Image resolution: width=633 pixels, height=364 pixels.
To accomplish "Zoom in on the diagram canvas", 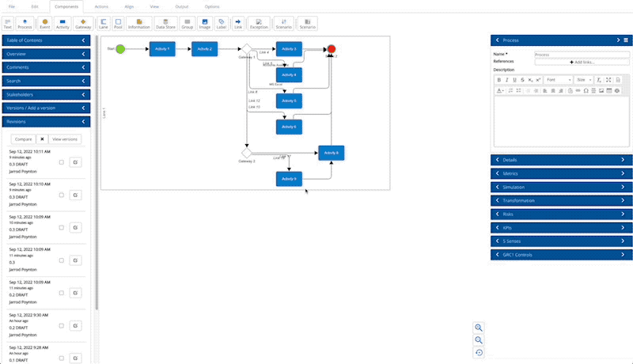I will pos(479,328).
